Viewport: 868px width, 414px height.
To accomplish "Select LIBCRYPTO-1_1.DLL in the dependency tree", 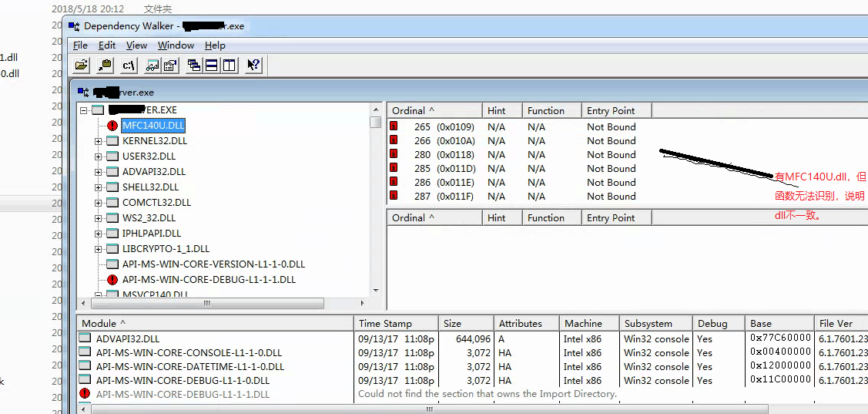I will click(x=166, y=249).
